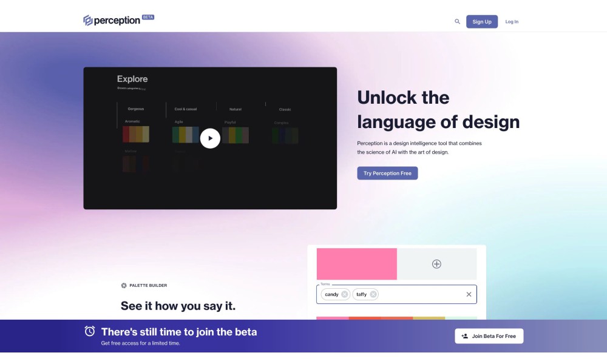Click the "Get free access for a limited time." text
This screenshot has height=364, width=607.
[141, 343]
